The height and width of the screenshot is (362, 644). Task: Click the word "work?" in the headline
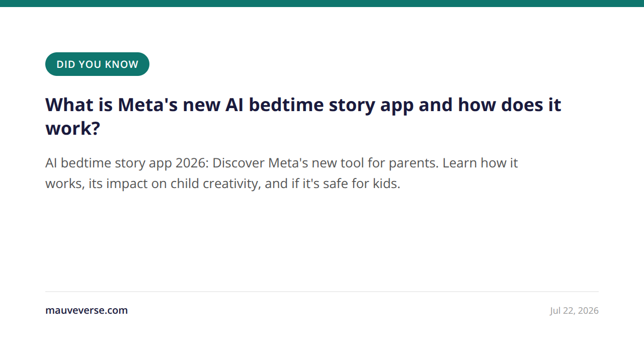[x=73, y=129]
